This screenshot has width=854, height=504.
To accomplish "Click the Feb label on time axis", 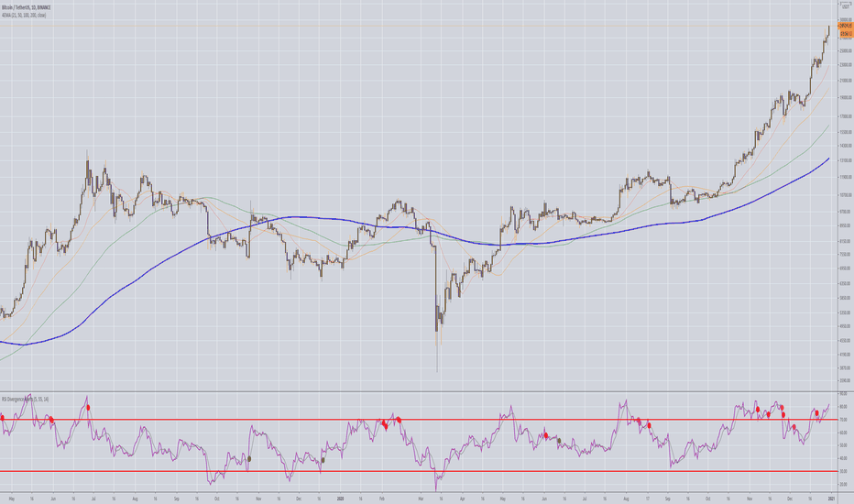I will point(382,499).
